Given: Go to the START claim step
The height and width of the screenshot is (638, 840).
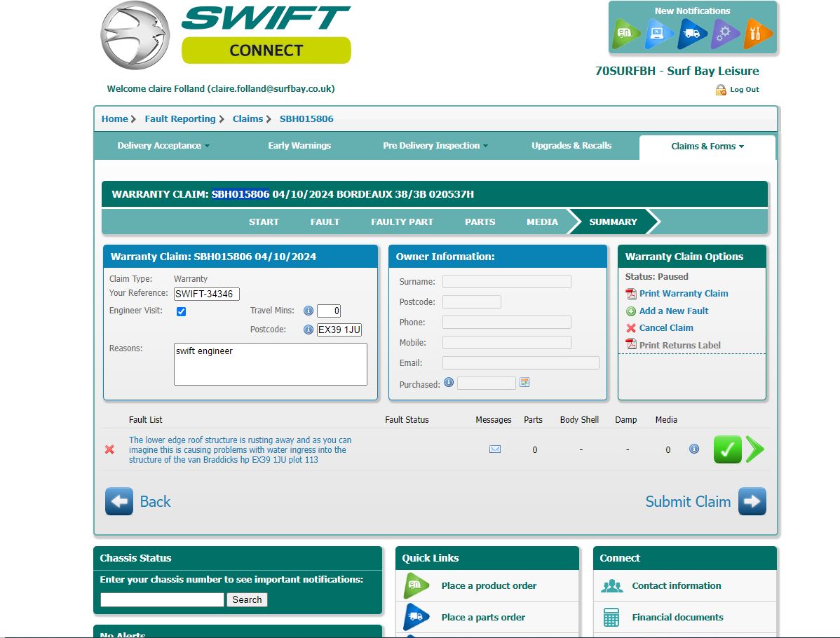Looking at the screenshot, I should 264,222.
